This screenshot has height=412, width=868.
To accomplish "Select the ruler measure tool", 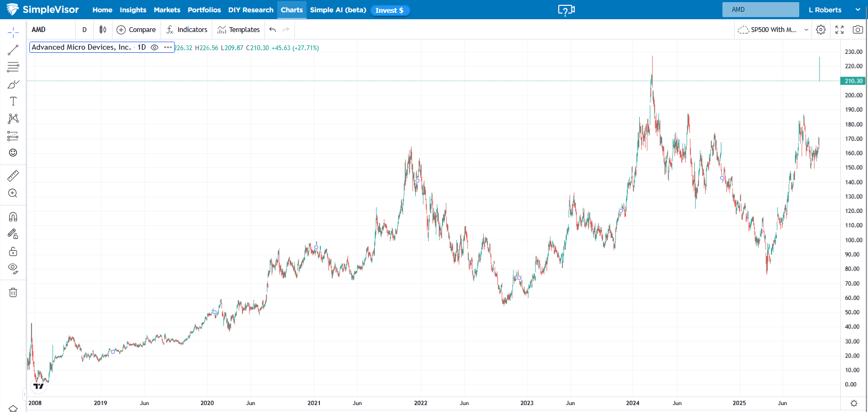I will point(13,176).
